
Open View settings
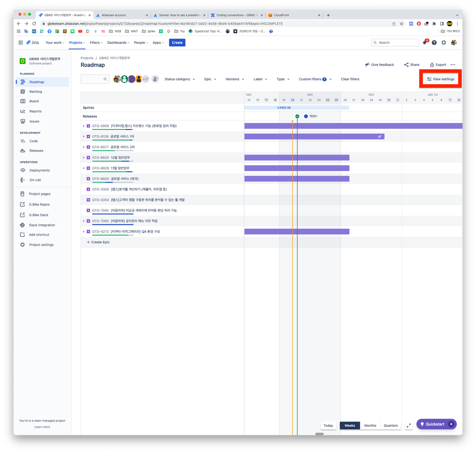point(440,79)
